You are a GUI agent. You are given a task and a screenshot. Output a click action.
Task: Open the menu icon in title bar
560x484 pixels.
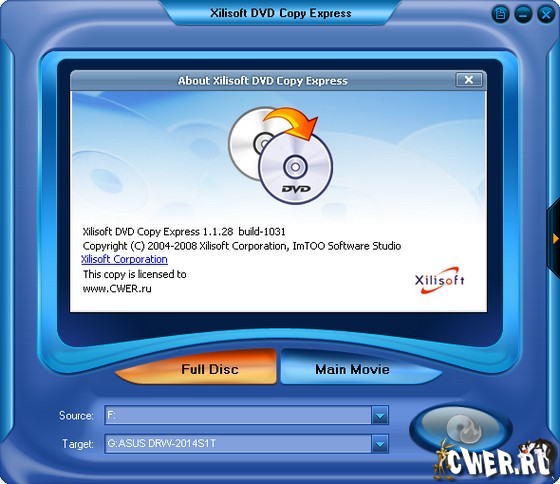tap(500, 15)
